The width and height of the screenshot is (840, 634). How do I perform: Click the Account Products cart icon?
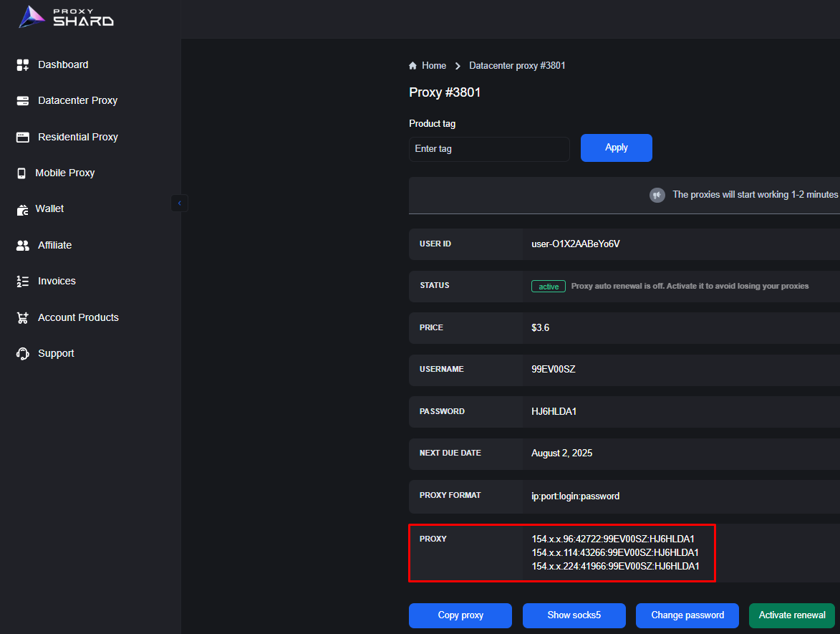[22, 317]
